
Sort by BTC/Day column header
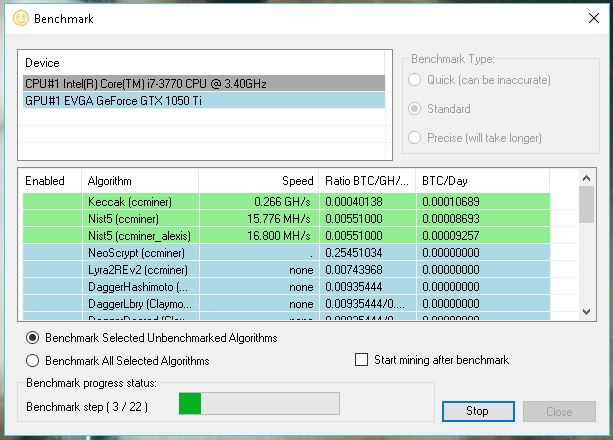click(483, 181)
